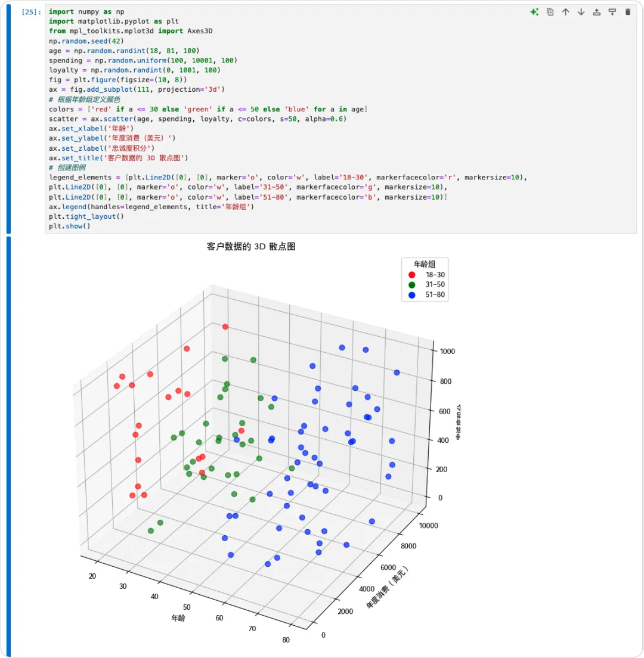Collapse the plot output via blue bar
Viewport: 644px width, 658px height.
point(8,446)
